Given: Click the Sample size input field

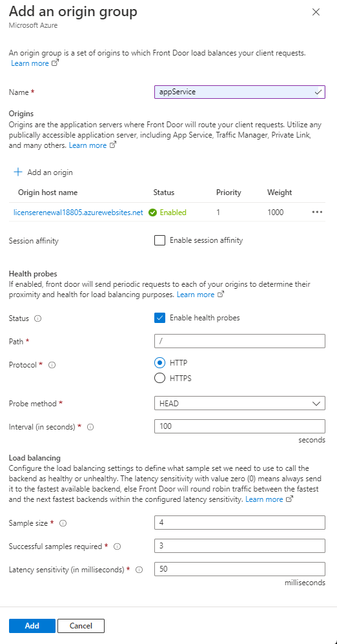Looking at the screenshot, I should 240,523.
